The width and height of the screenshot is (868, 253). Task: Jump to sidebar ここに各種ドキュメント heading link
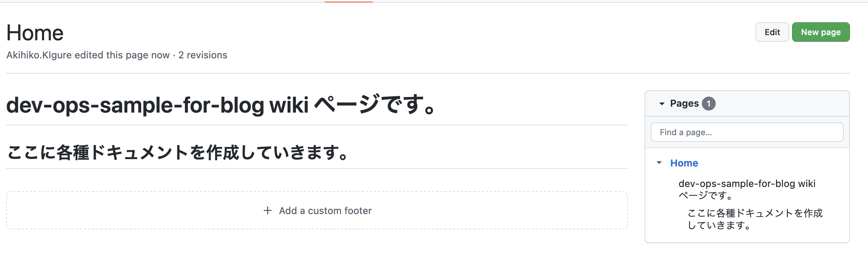click(755, 219)
